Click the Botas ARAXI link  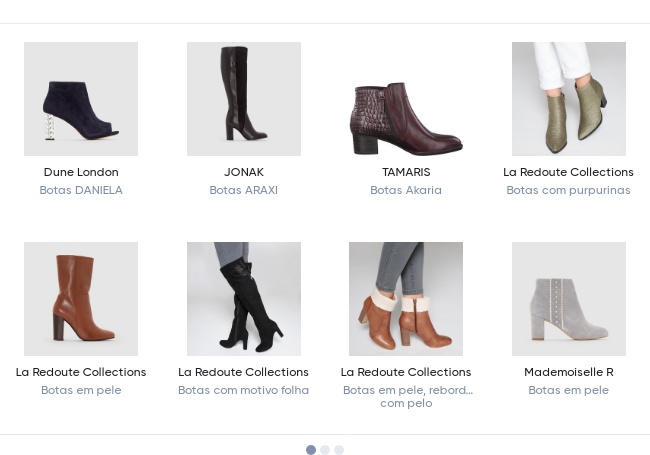tap(244, 190)
